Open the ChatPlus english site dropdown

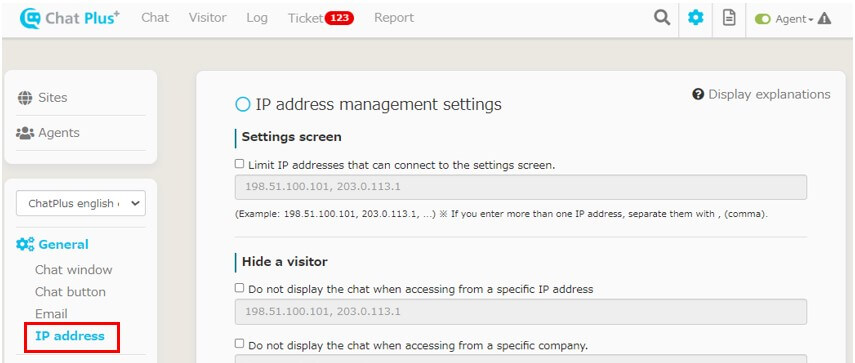81,203
